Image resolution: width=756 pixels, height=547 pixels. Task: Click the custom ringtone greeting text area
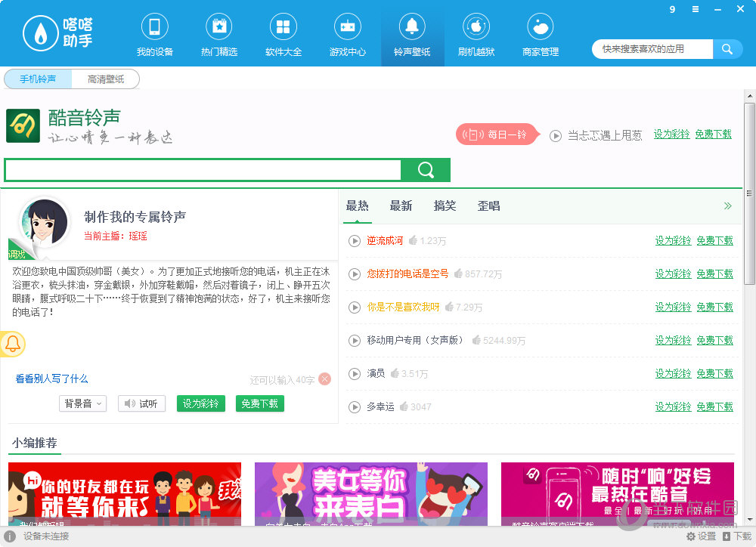click(171, 292)
